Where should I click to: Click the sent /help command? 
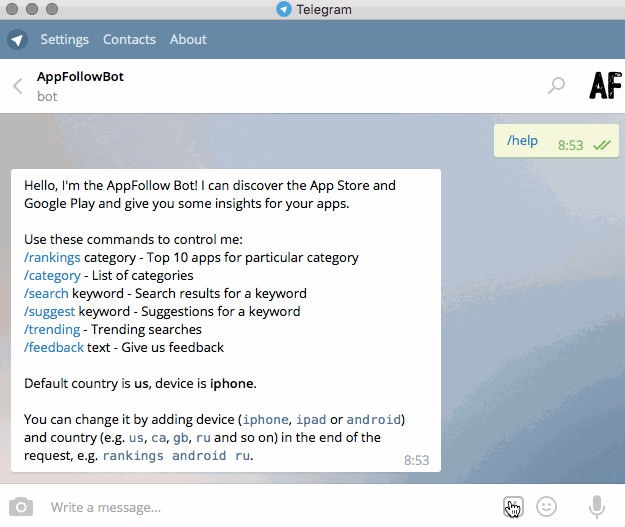coord(522,141)
